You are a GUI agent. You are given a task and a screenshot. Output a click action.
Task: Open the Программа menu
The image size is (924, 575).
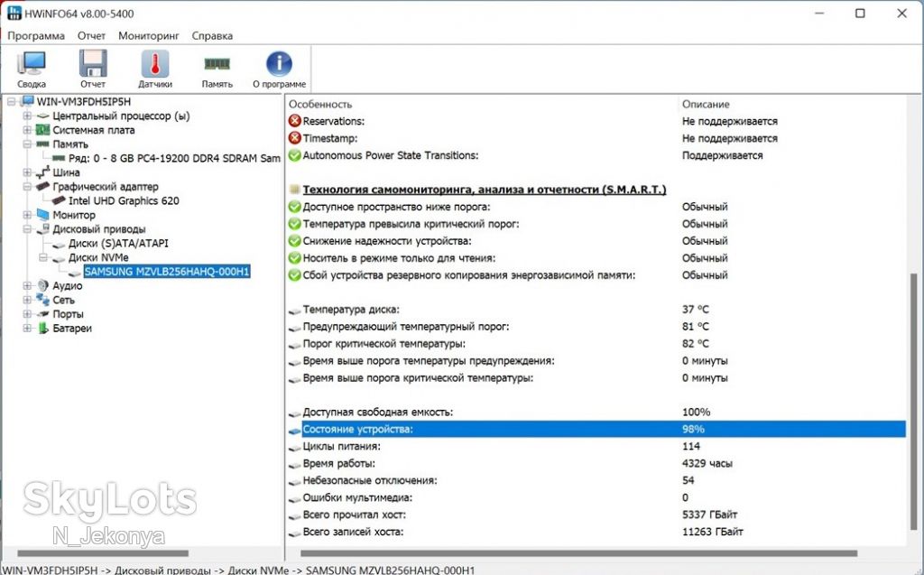(36, 35)
